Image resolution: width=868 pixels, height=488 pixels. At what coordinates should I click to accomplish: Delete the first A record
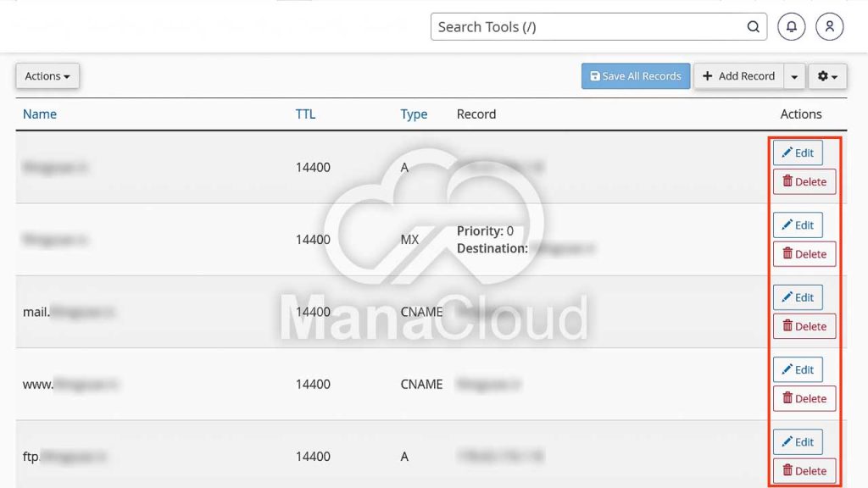(804, 181)
